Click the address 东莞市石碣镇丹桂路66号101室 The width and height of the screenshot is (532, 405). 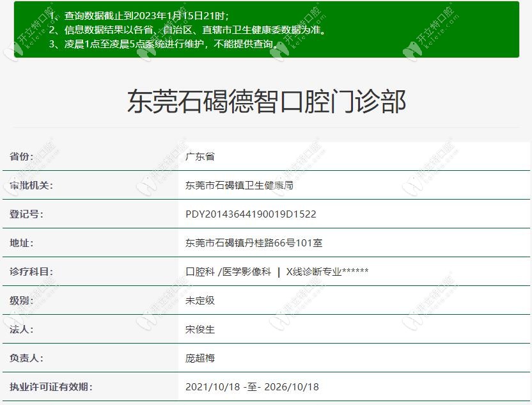point(254,243)
